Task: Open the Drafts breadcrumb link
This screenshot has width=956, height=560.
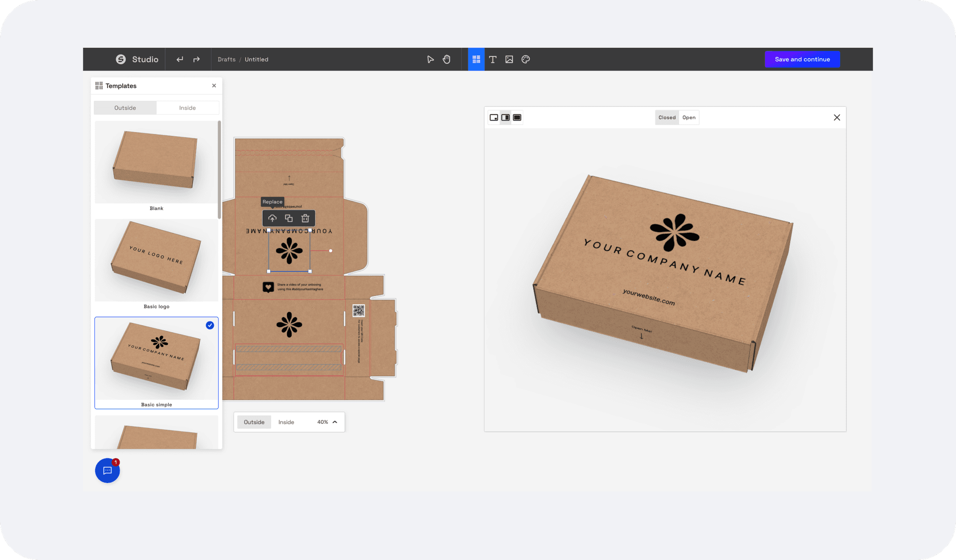Action: pos(226,59)
